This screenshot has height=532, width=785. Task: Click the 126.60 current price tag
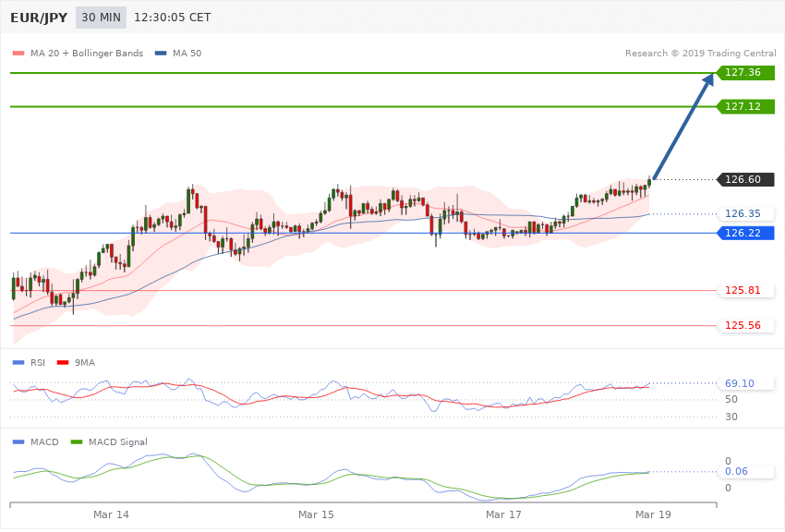(746, 179)
